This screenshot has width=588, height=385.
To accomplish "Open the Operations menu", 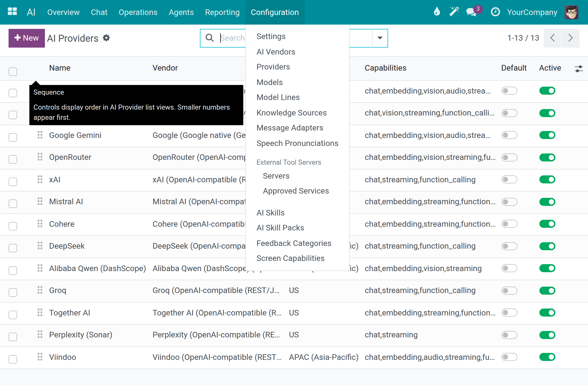I will [138, 12].
